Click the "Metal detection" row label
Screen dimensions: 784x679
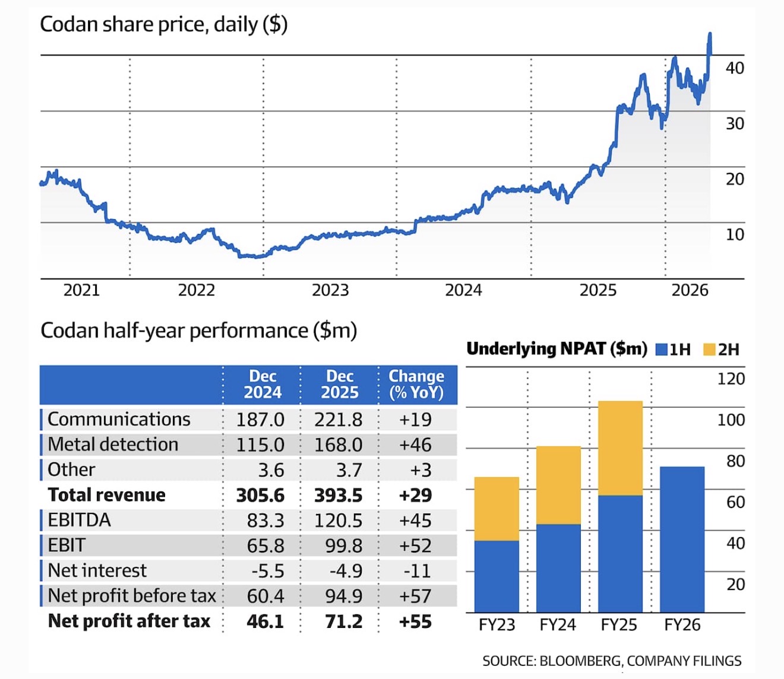pos(113,445)
